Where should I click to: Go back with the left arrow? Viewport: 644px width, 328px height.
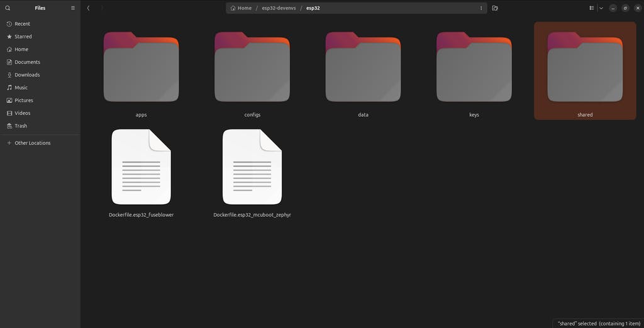(x=88, y=8)
